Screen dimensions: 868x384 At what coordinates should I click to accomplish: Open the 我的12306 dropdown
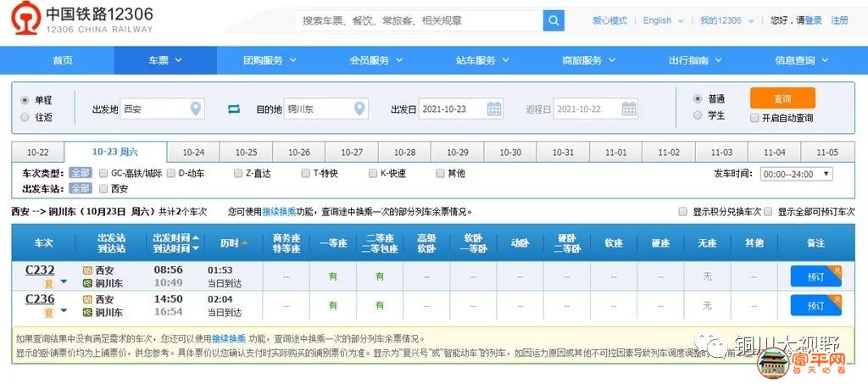(x=726, y=20)
